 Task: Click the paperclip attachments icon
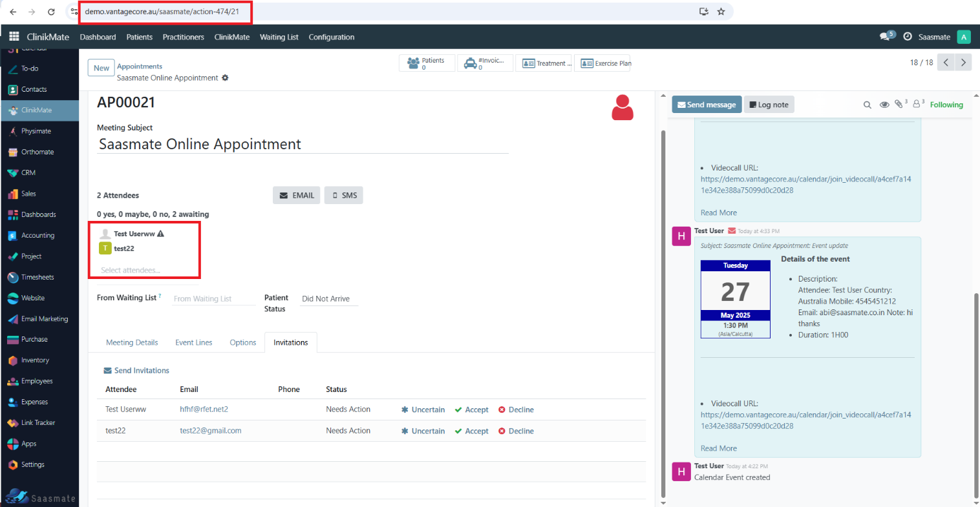tap(899, 105)
